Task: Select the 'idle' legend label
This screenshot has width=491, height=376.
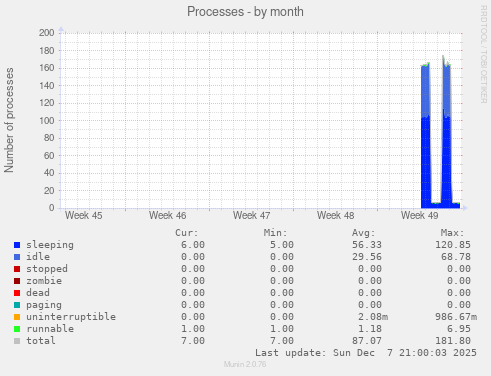Action: point(38,257)
